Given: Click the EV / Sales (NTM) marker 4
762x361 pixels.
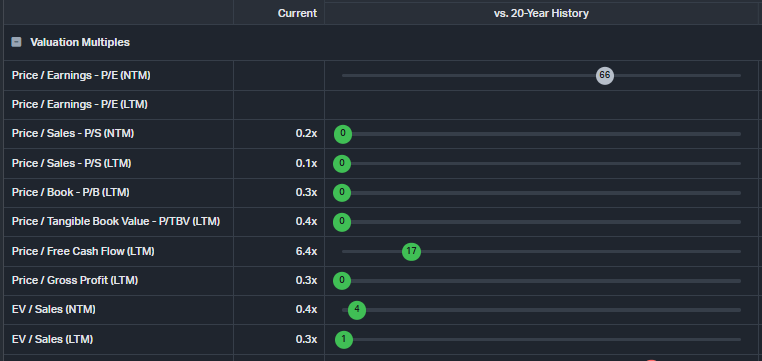Looking at the screenshot, I should click(x=357, y=310).
